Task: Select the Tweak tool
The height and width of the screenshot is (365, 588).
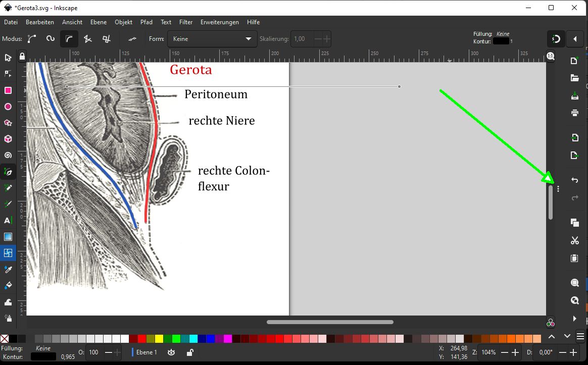Action: tap(8, 302)
